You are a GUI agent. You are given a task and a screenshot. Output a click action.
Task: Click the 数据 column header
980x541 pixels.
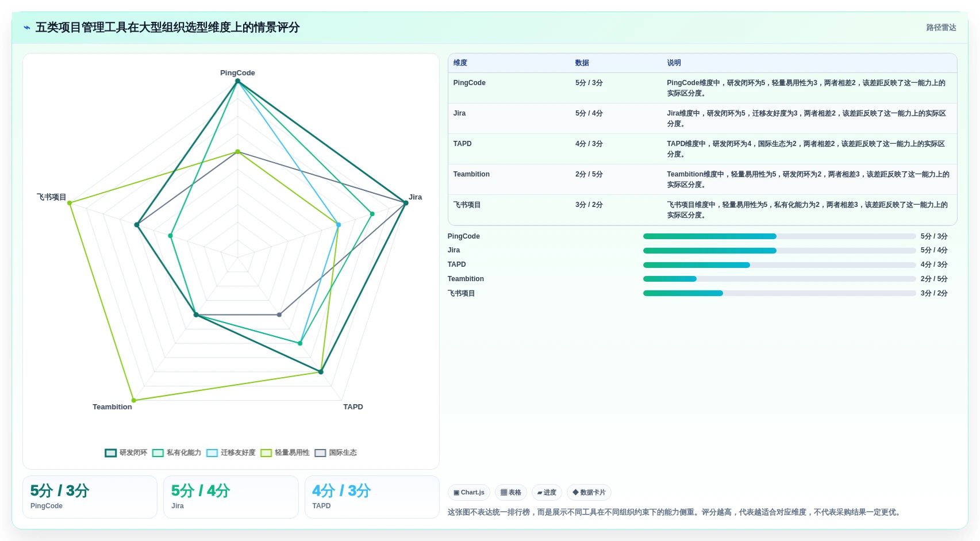[x=582, y=63]
